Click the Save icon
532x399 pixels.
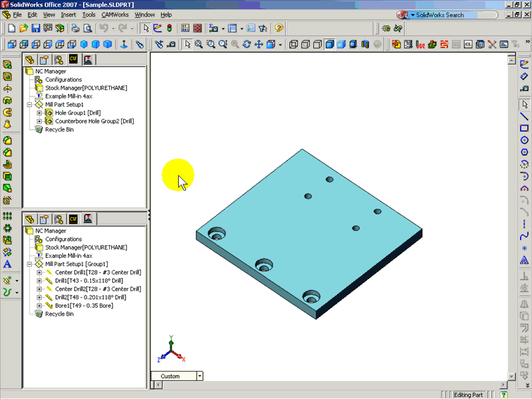(x=36, y=28)
